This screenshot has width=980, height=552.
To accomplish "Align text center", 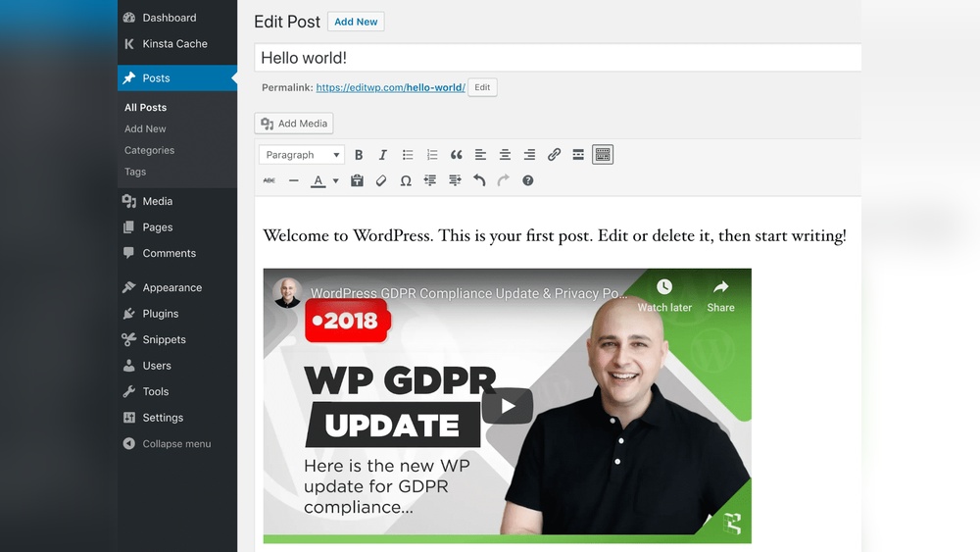I will 505,154.
